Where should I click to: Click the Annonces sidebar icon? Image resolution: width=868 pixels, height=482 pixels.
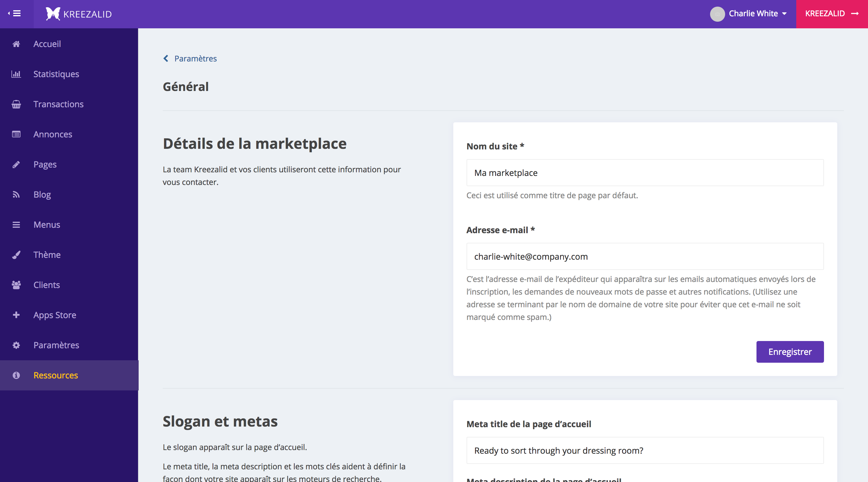17,134
